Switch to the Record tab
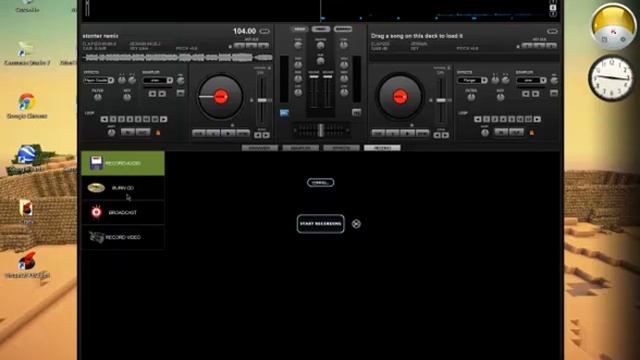 click(382, 148)
